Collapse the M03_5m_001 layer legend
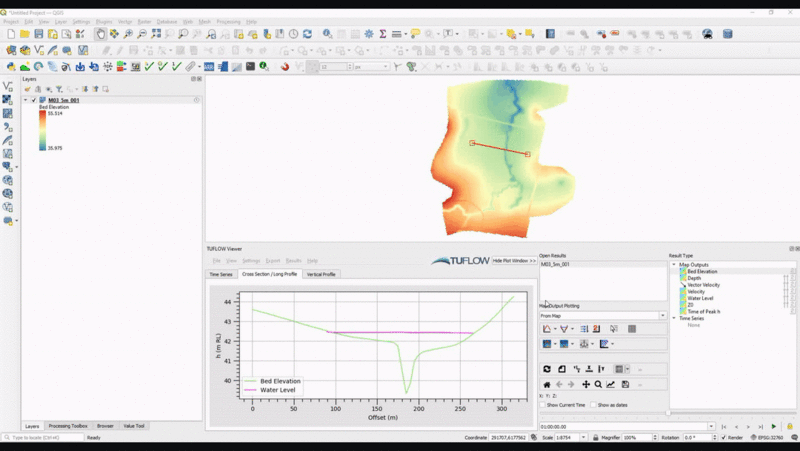800x451 pixels. [x=25, y=100]
